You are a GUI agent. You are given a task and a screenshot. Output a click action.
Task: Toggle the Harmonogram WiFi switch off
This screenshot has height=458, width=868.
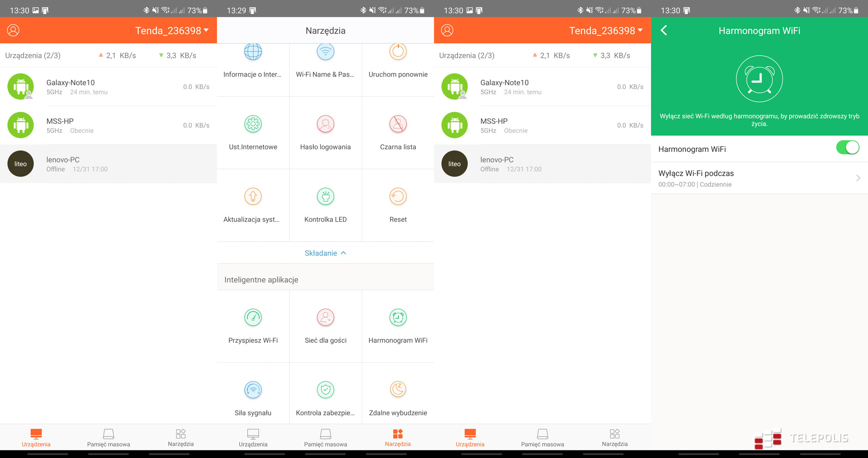(847, 148)
